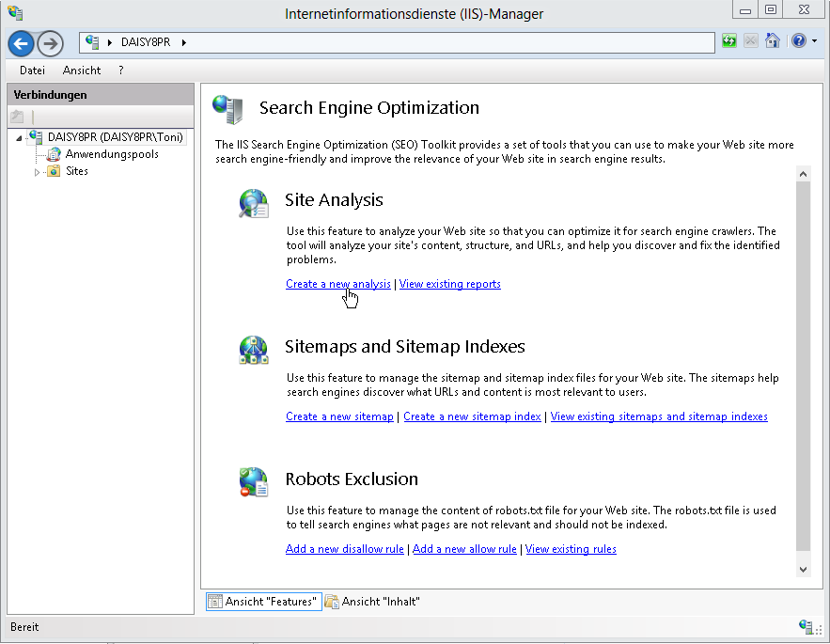Viewport: 830px width, 644px height.
Task: Click the Site Analysis icon
Action: click(253, 204)
